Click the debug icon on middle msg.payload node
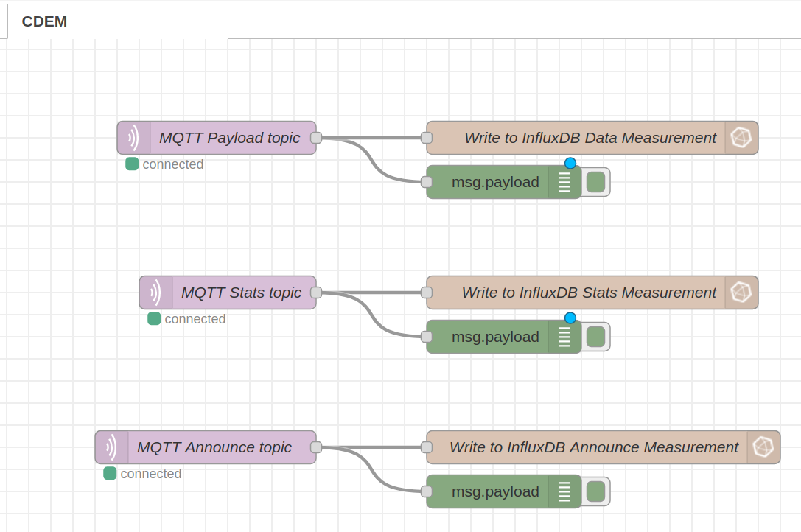Viewport: 801px width, 532px height. coord(564,336)
